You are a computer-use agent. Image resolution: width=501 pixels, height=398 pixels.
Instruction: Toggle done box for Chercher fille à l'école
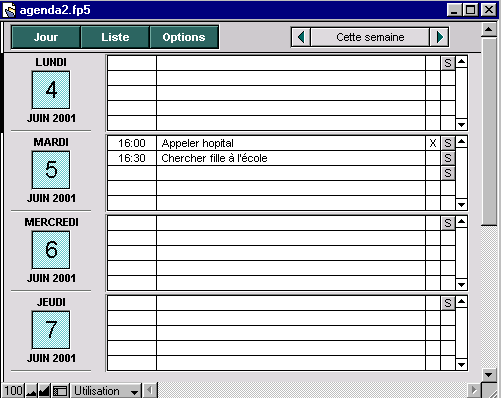pos(433,158)
